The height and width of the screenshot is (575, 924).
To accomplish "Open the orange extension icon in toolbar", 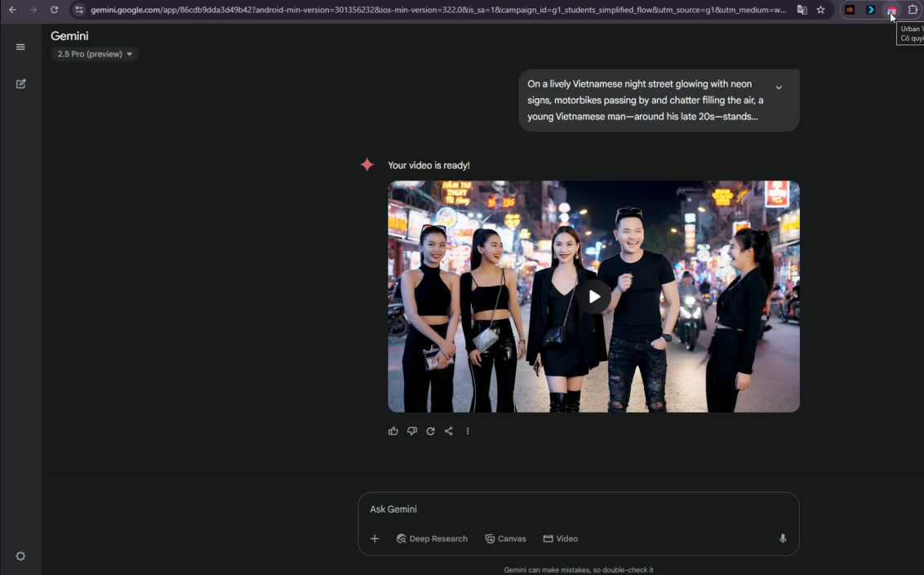I will pos(850,10).
